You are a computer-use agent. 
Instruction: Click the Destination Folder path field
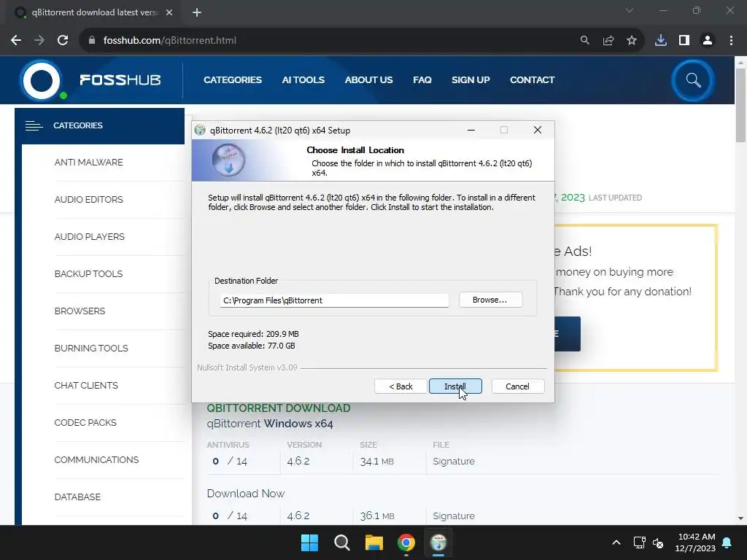click(x=334, y=300)
